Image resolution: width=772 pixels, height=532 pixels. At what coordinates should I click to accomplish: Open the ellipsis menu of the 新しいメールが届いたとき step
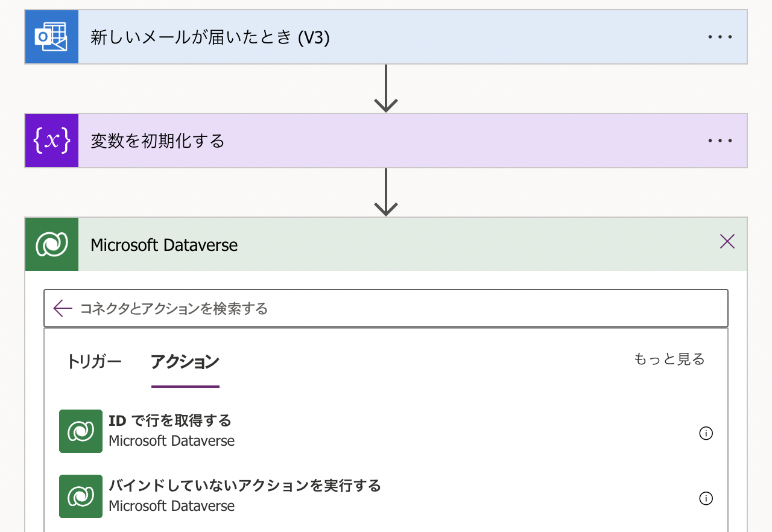(x=720, y=37)
